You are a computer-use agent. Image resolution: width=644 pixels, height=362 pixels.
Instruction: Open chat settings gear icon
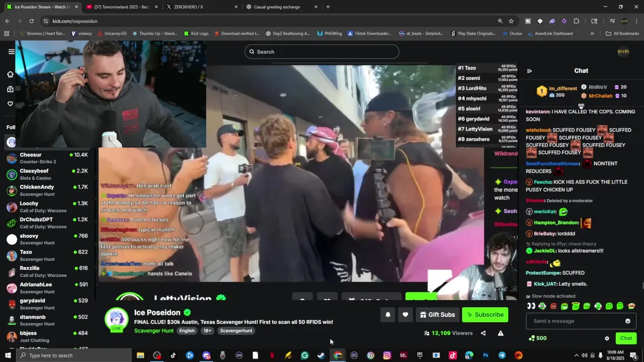pos(607,338)
